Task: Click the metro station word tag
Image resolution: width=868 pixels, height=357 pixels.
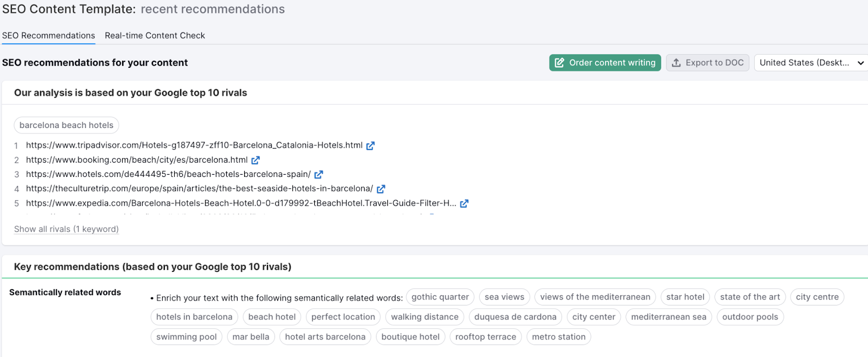Action: tap(558, 337)
